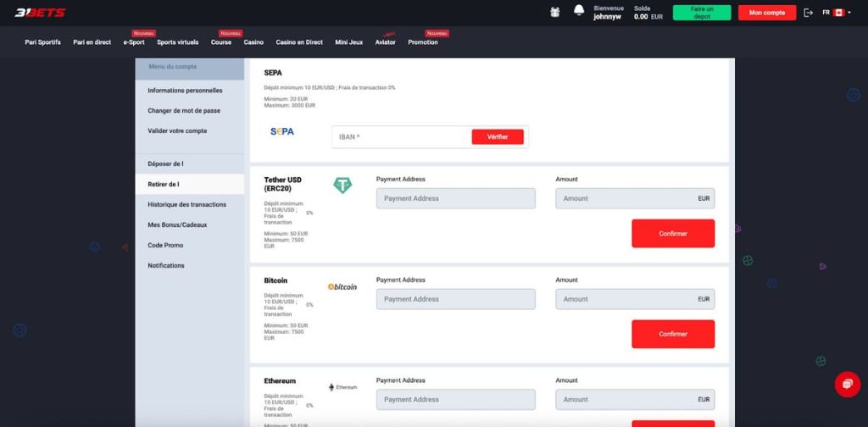Open the Course section

click(221, 42)
